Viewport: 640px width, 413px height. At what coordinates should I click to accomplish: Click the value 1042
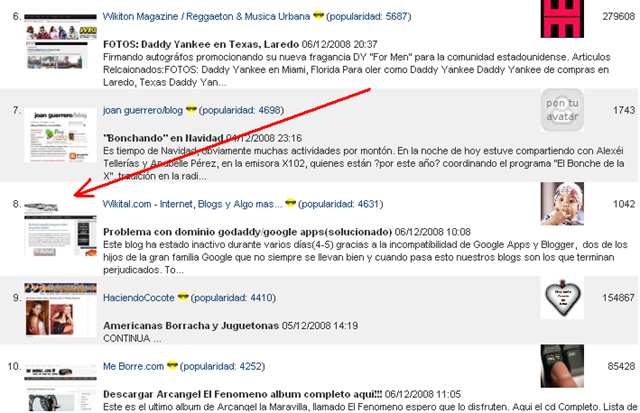point(624,204)
